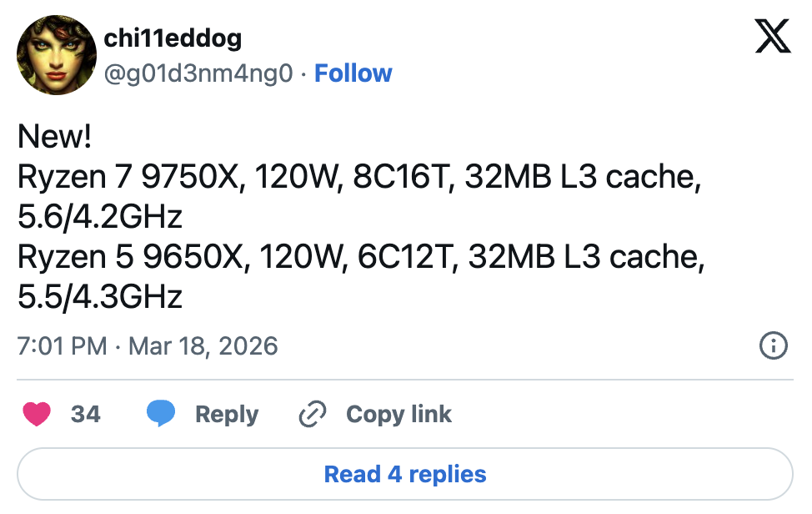Click the Ryzen 5 9650X text line
Viewport: 812px width, 514px height.
click(x=361, y=257)
